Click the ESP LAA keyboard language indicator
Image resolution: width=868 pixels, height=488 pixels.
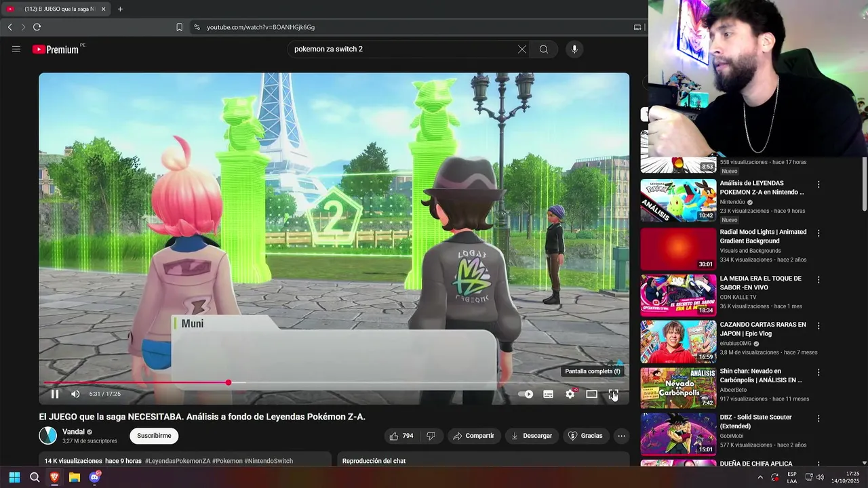click(792, 477)
